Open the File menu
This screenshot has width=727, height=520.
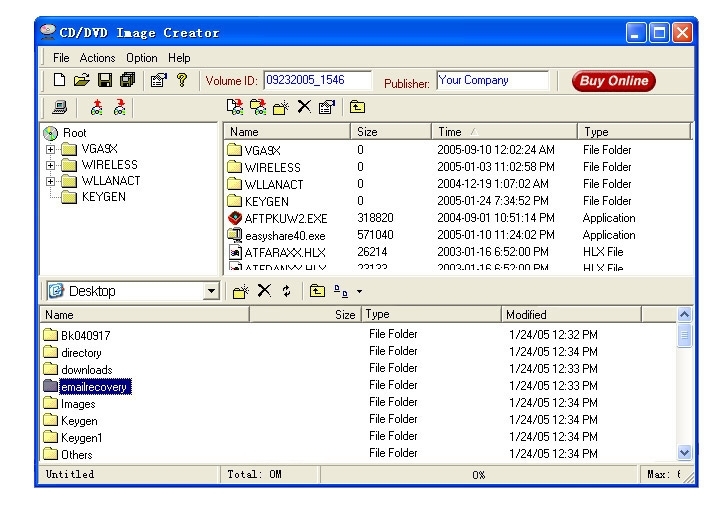61,58
